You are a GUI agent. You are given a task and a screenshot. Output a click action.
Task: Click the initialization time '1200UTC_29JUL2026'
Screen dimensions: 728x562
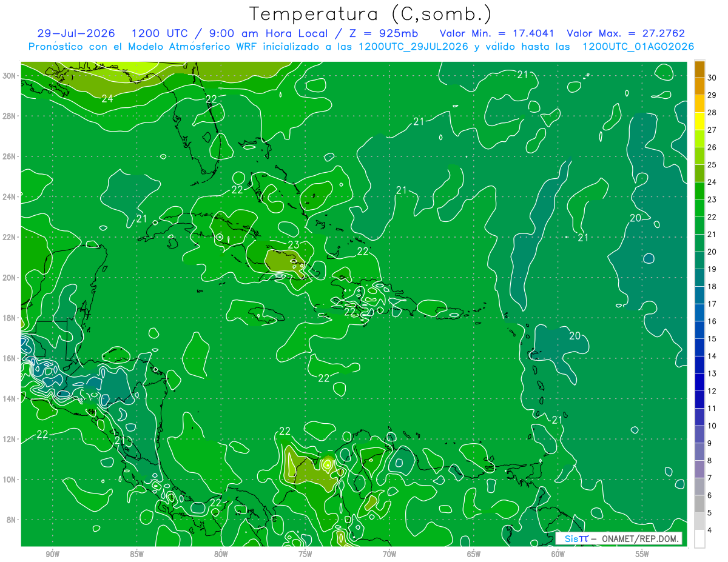click(x=413, y=47)
